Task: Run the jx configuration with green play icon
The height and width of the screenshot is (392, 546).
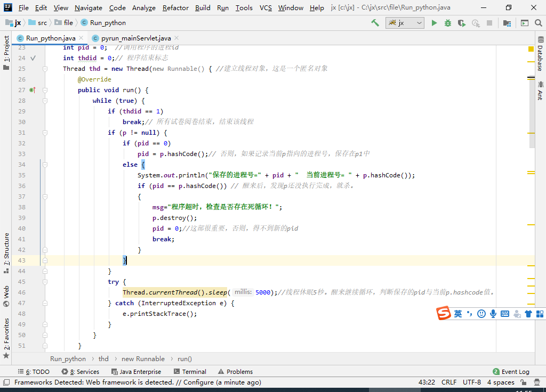Action: click(x=434, y=23)
